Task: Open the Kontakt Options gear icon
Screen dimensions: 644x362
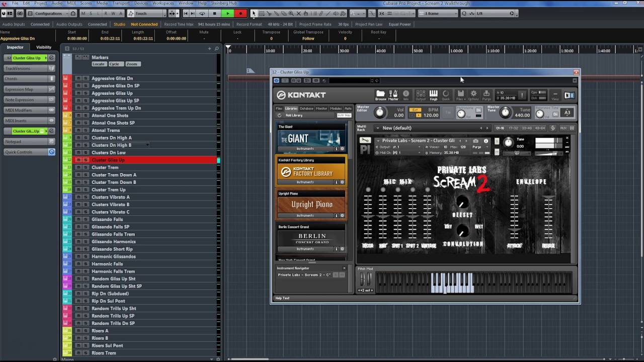Action: pyautogui.click(x=473, y=95)
